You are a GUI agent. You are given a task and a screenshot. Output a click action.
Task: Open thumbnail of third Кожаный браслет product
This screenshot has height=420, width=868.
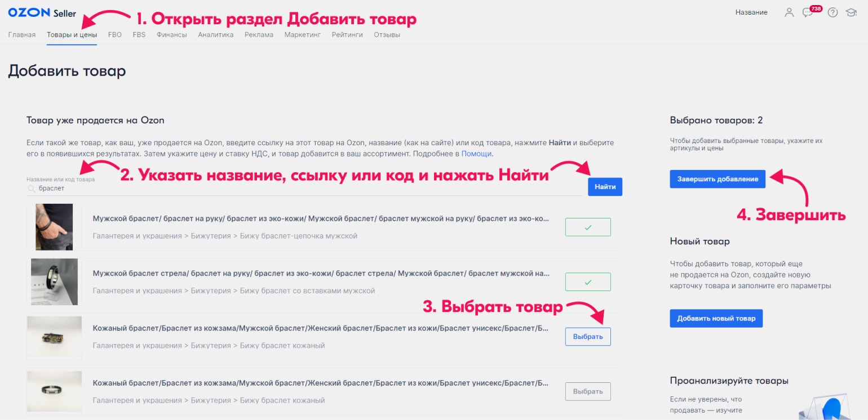click(54, 337)
